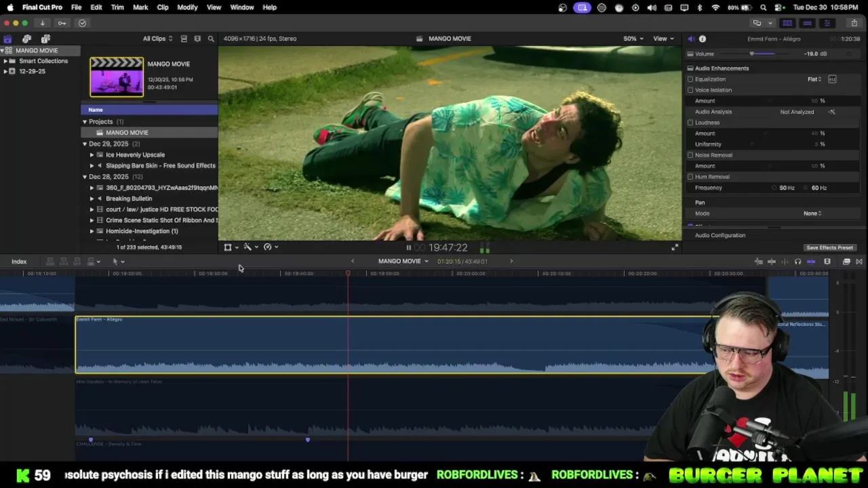Collapse the MANGO MOVIE library
868x488 pixels.
[x=3, y=51]
